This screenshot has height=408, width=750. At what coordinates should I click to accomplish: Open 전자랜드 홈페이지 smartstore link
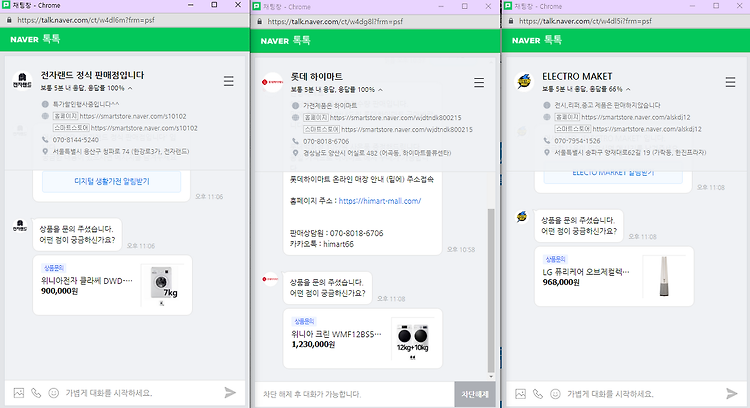[x=133, y=116]
